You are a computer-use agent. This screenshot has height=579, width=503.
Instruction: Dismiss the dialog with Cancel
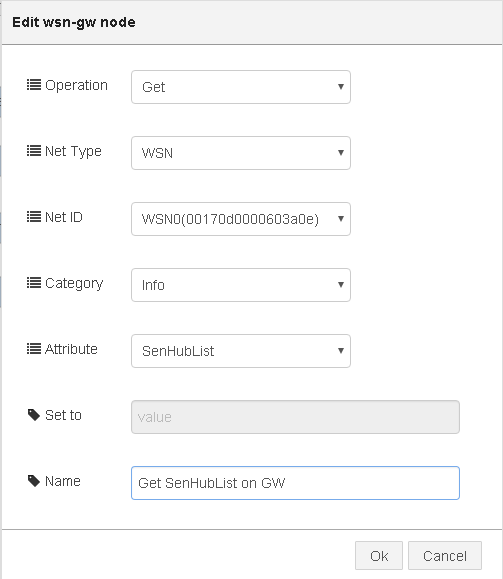tap(445, 556)
